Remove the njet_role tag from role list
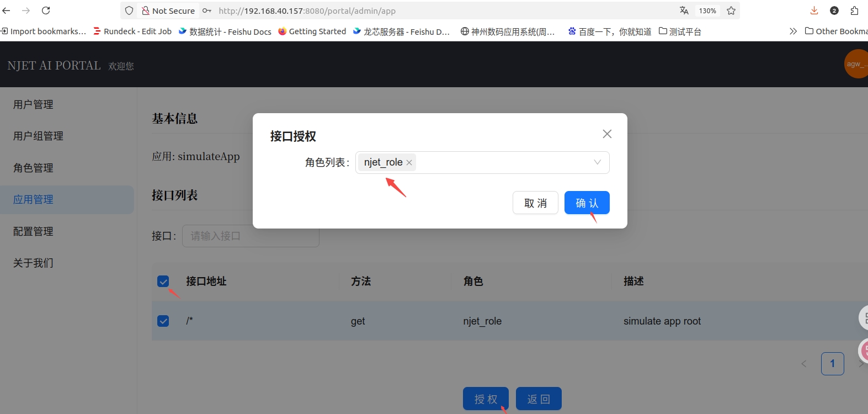Viewport: 868px width, 414px height. tap(409, 163)
